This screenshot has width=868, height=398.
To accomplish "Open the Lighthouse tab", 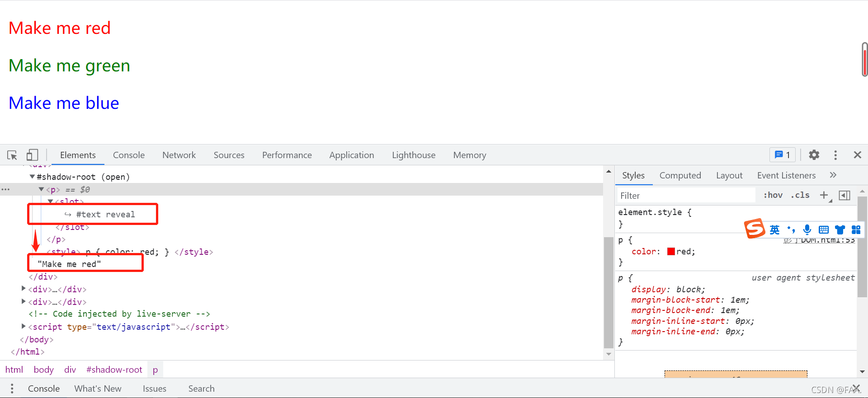I will click(x=414, y=155).
